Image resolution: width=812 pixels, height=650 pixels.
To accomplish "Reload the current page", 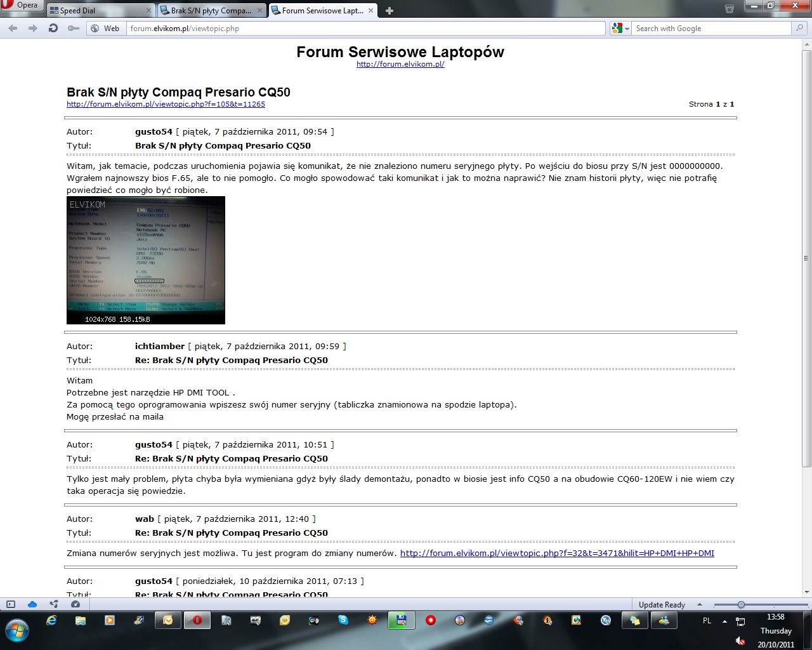I will [x=53, y=29].
